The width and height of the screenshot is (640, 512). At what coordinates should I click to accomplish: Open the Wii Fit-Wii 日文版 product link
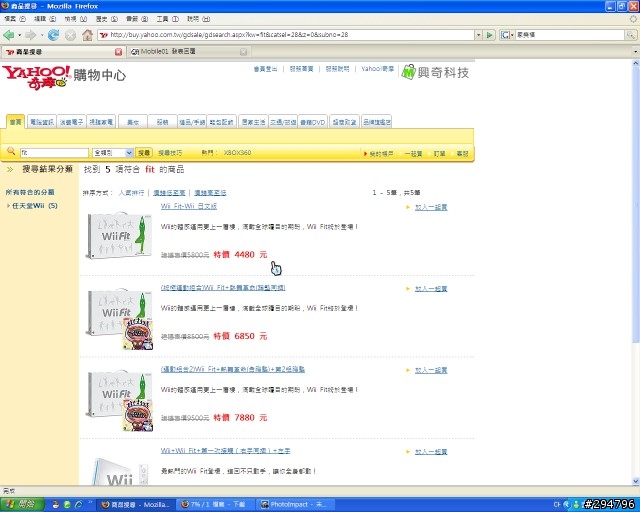click(x=189, y=206)
